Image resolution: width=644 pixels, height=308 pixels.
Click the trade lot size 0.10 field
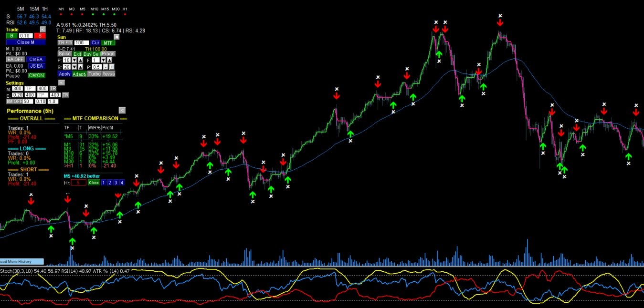click(25, 36)
